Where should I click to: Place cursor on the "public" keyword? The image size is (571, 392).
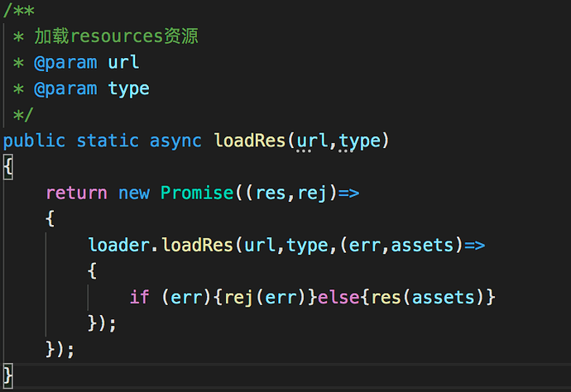34,141
